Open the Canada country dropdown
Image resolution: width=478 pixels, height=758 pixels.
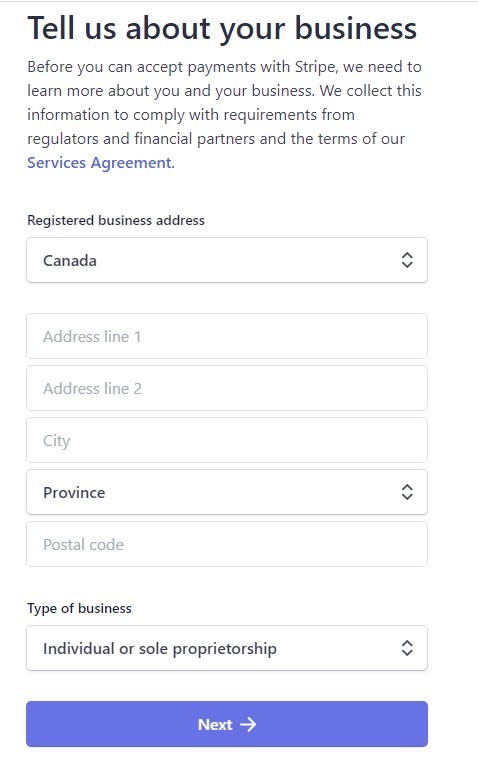pyautogui.click(x=227, y=260)
